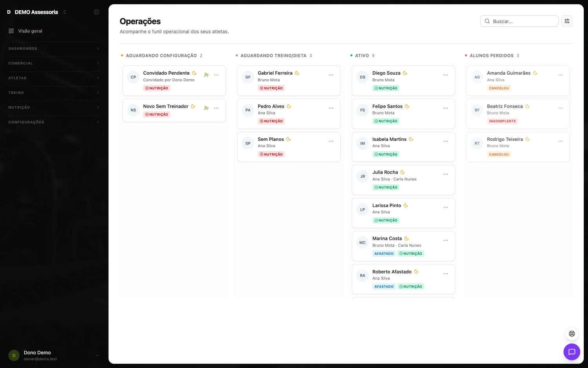Open the Comercial sidebar menu

(x=54, y=63)
